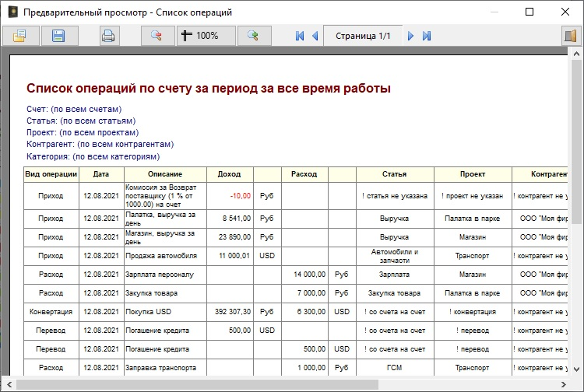Click the 'ГСМ' article cell
The image size is (584, 392).
coord(395,367)
